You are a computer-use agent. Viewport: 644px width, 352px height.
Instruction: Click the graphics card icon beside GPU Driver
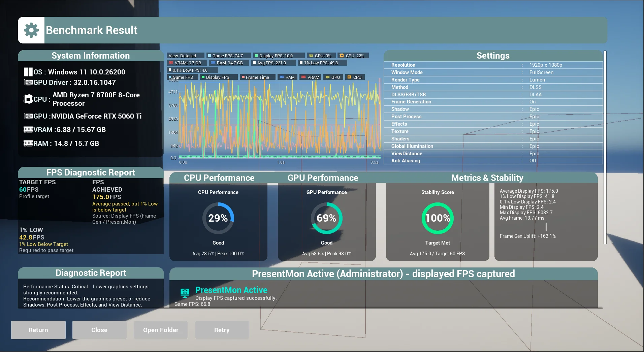28,83
